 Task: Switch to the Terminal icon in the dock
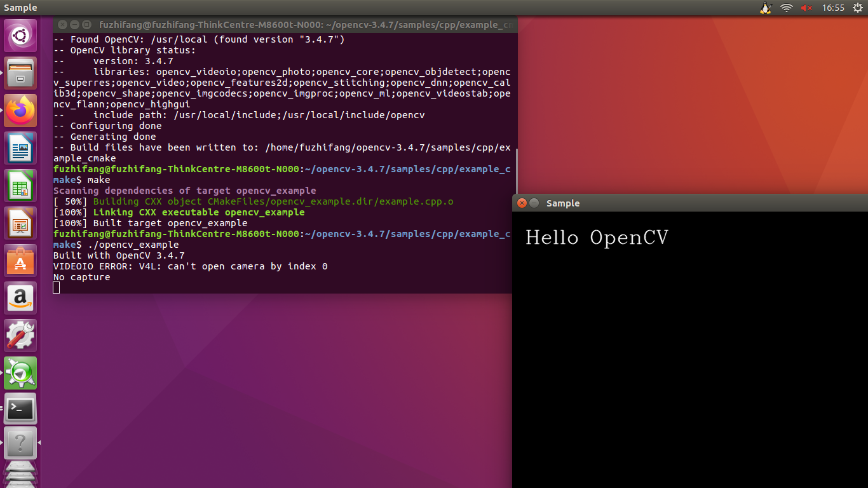21,410
